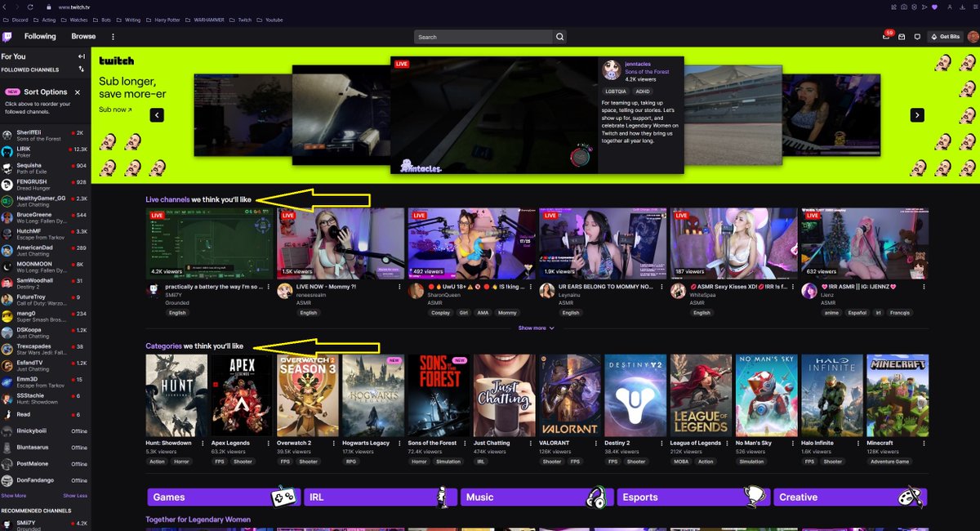This screenshot has width=980, height=531.
Task: Click the browser shield ad-blocker icon
Action: 915,7
